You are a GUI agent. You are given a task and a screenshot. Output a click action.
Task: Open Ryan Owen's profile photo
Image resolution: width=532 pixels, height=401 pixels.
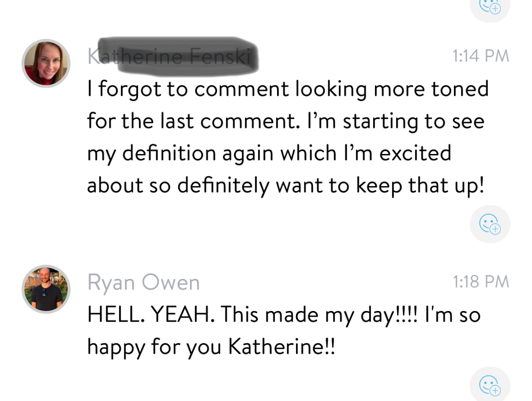click(x=46, y=289)
